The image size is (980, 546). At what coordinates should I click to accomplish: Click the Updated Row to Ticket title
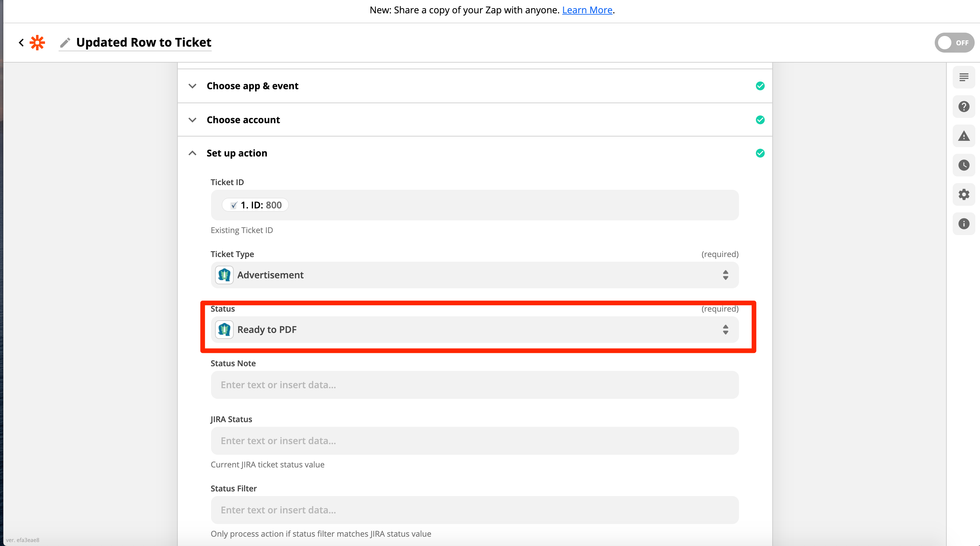[143, 42]
